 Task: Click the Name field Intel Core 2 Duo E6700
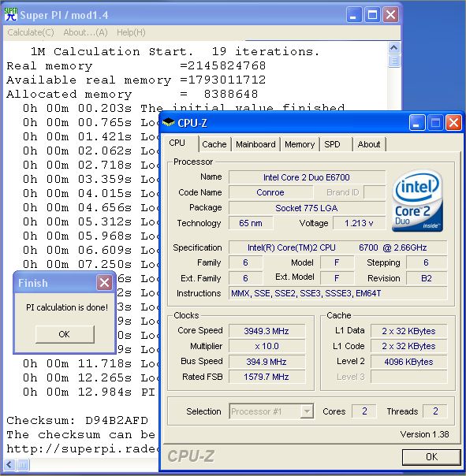pos(307,177)
